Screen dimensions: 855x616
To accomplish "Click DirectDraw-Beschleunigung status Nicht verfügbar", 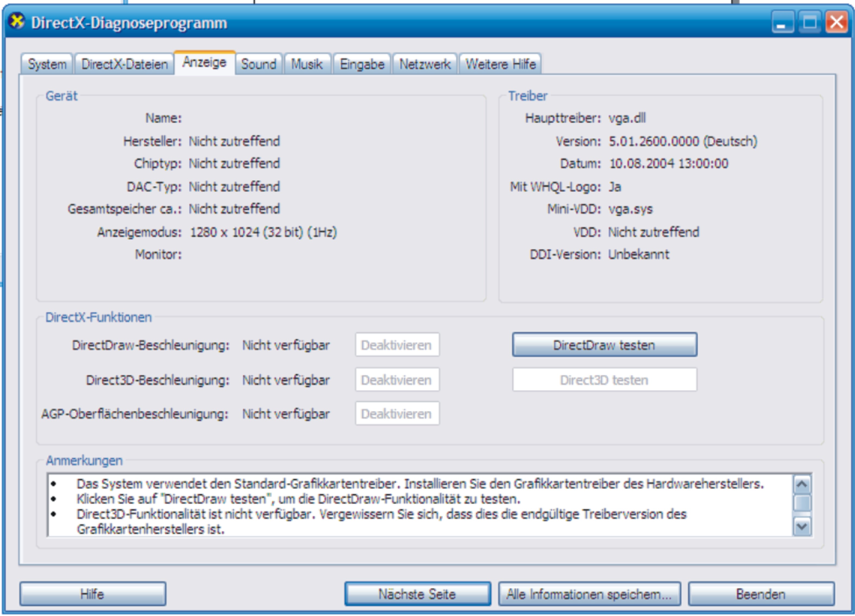I will tap(286, 345).
